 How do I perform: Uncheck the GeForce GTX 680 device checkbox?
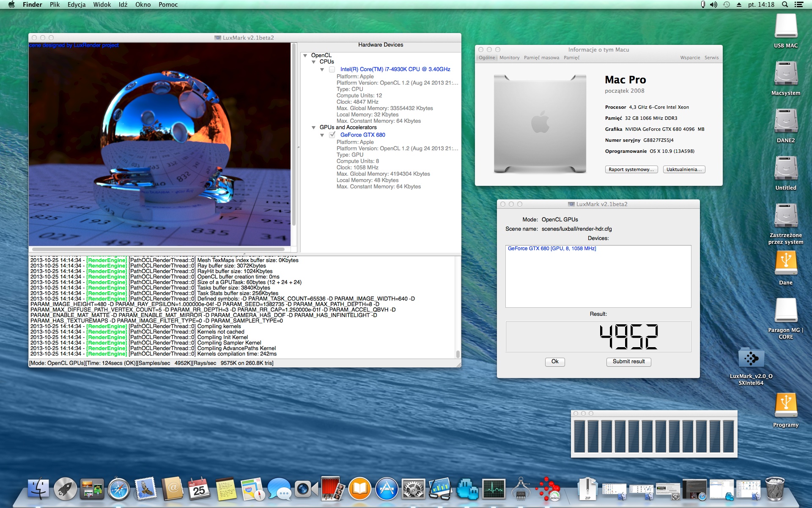pos(332,135)
